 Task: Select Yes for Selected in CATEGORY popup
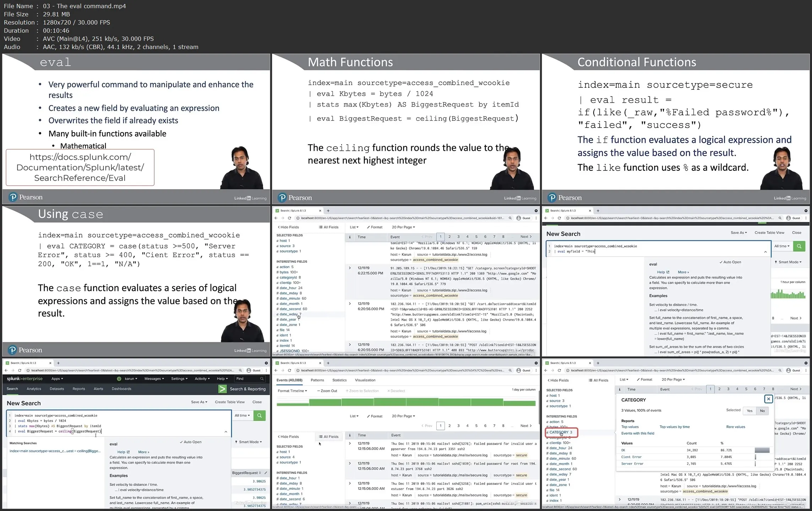749,411
